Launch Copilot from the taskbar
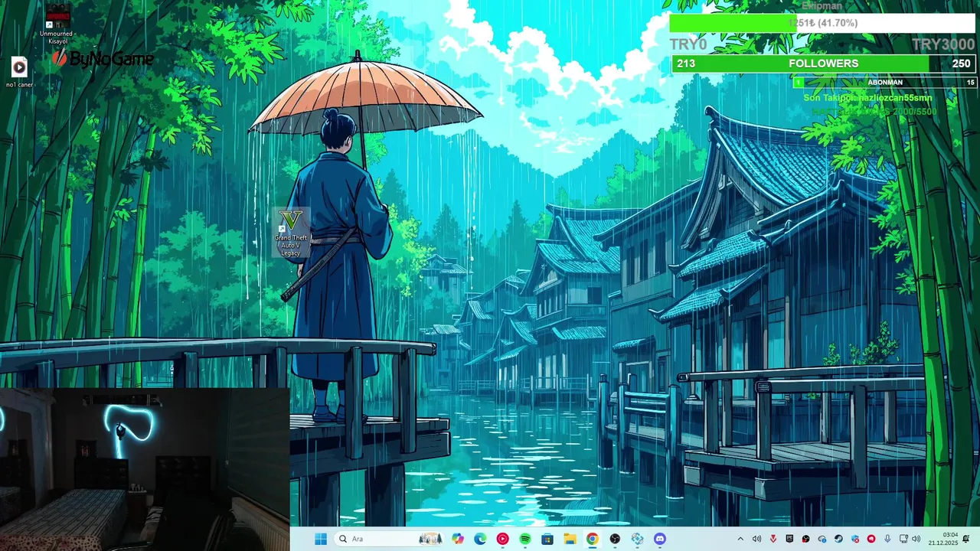980x551 pixels. click(458, 539)
